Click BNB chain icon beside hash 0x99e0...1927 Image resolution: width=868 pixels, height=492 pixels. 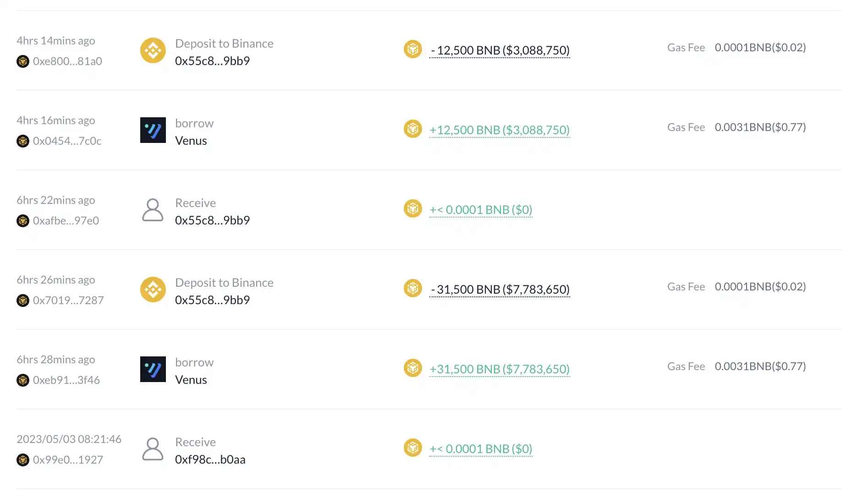(23, 460)
